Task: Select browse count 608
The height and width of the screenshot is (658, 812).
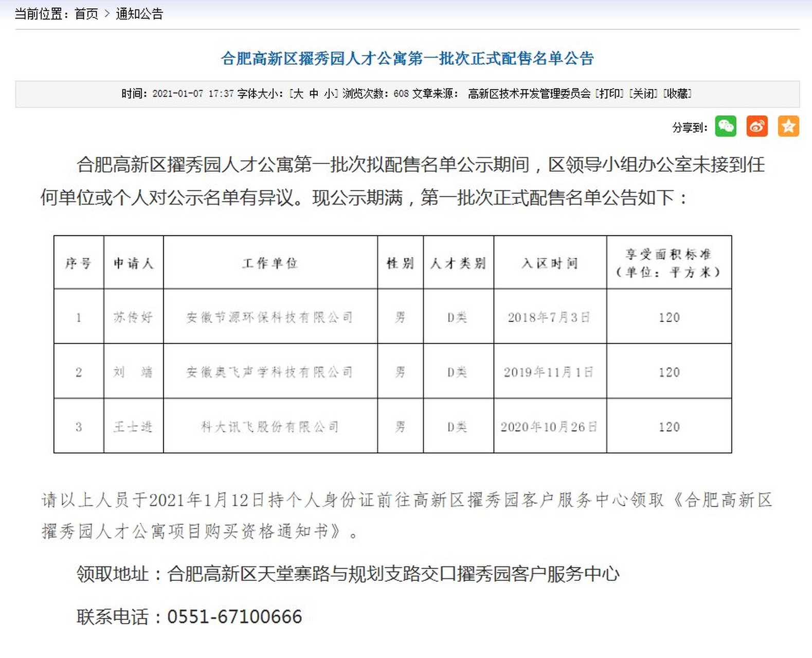Action: pyautogui.click(x=401, y=94)
